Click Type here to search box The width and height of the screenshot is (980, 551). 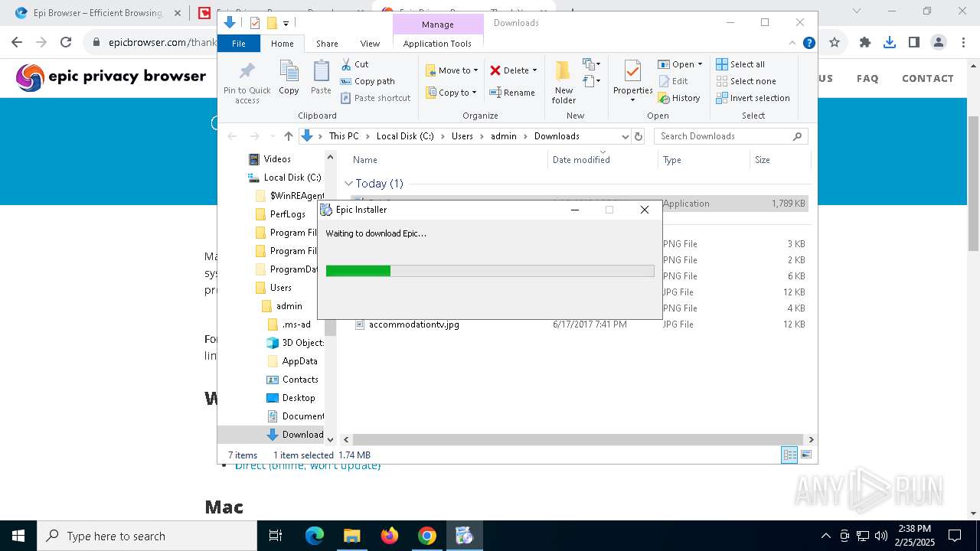click(146, 536)
